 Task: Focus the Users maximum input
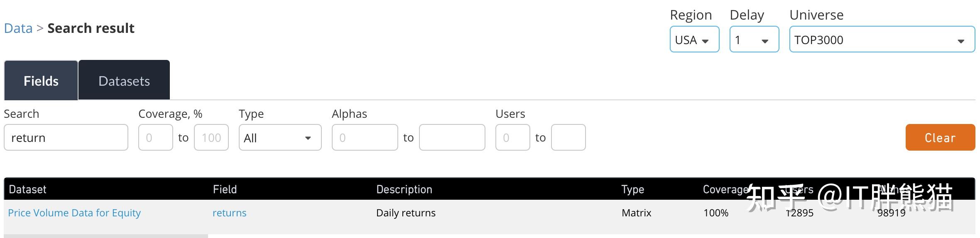tap(568, 138)
